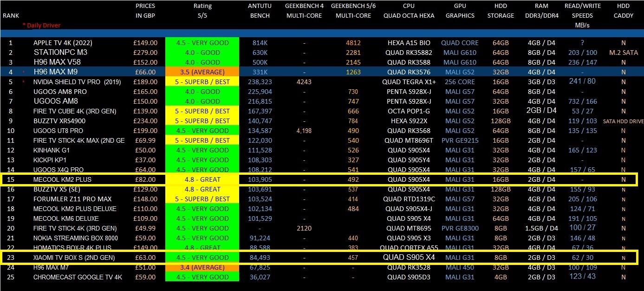This screenshot has width=644, height=291.
Task: Select the "KINHANK G1" device name
Action: click(52, 150)
